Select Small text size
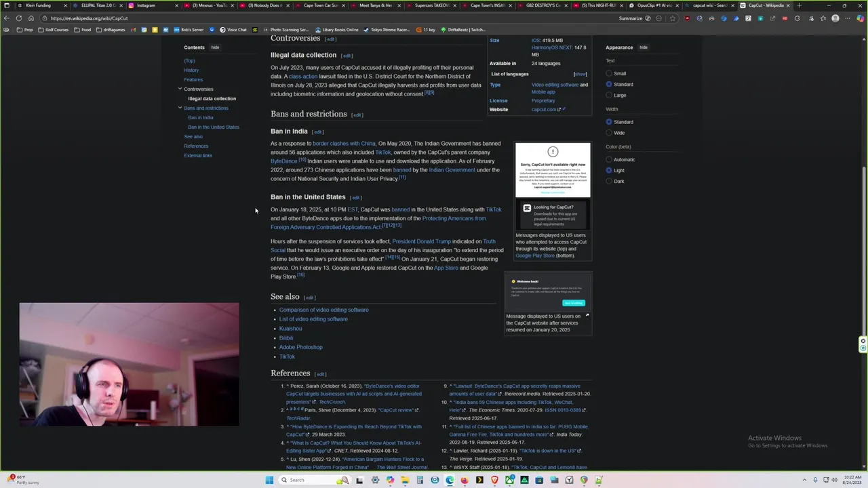The height and width of the screenshot is (488, 868). (x=609, y=73)
